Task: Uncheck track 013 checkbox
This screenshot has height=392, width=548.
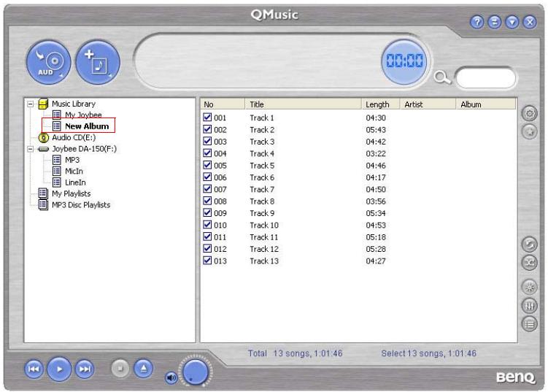Action: [207, 260]
